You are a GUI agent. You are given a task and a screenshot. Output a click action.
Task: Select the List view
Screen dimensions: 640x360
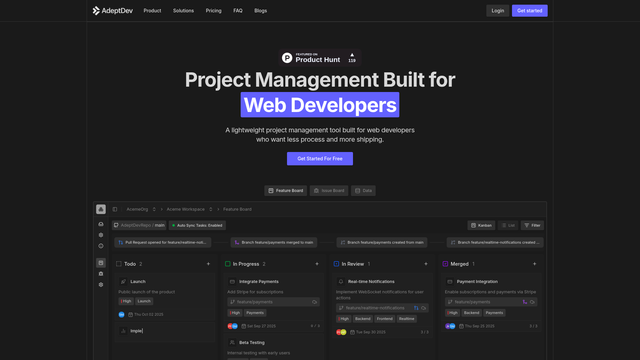508,225
